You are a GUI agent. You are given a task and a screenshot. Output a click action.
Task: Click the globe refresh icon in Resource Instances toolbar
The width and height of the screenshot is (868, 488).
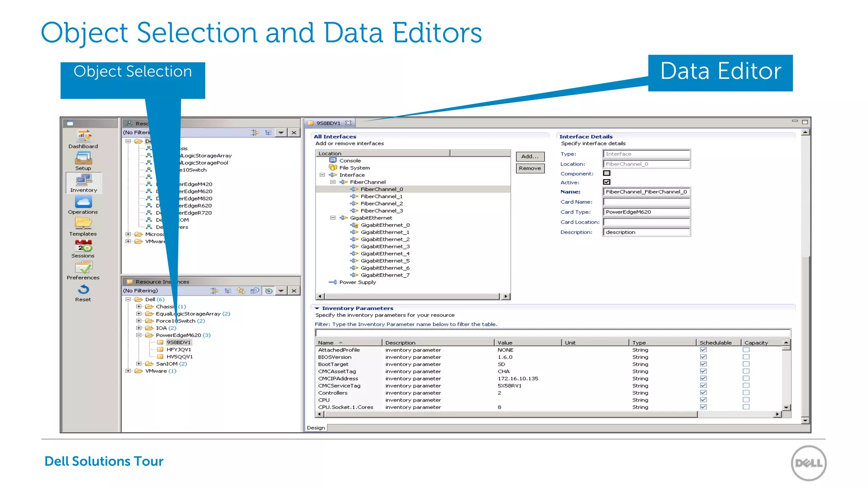click(269, 291)
